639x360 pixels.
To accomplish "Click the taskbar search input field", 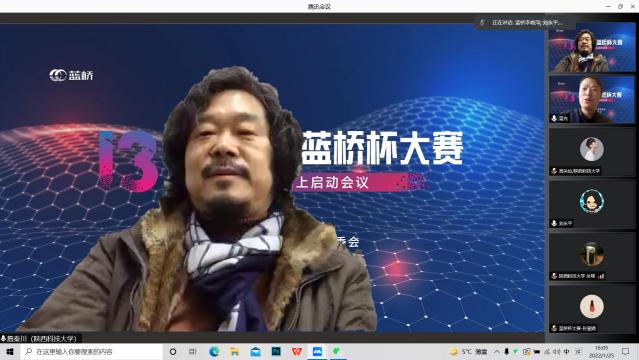I will click(x=91, y=351).
